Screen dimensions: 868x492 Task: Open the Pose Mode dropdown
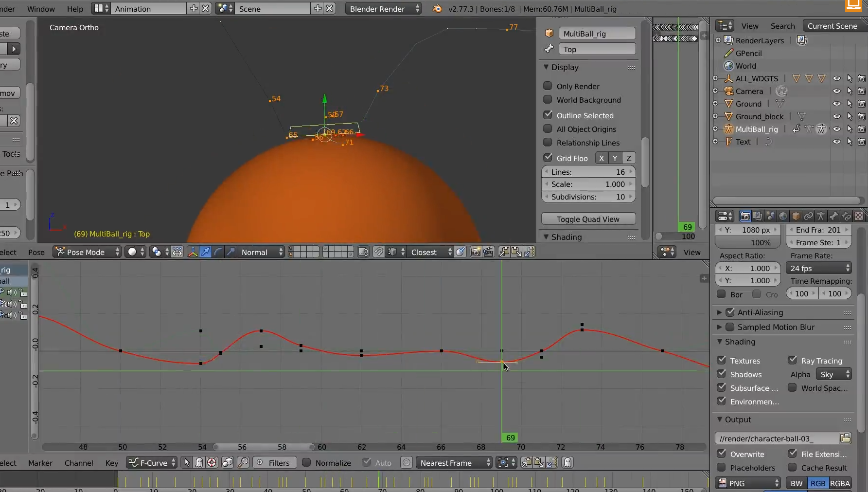coord(87,252)
